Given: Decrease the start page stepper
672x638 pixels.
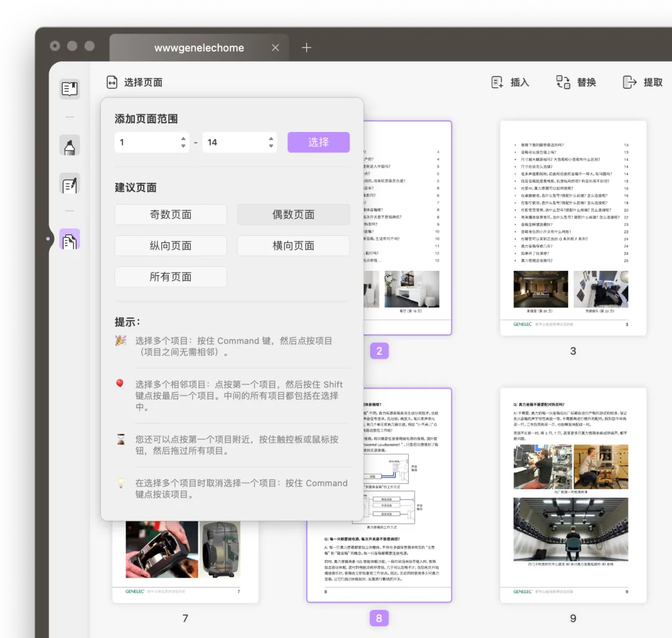Looking at the screenshot, I should pyautogui.click(x=184, y=146).
